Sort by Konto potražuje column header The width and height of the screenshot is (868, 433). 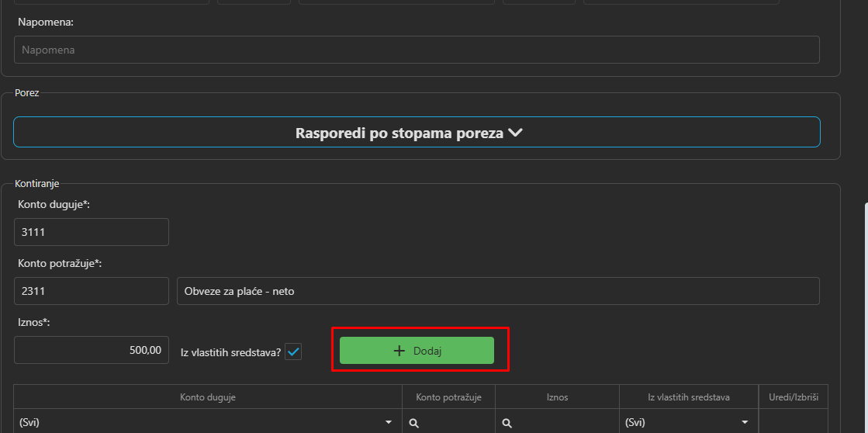pyautogui.click(x=448, y=397)
